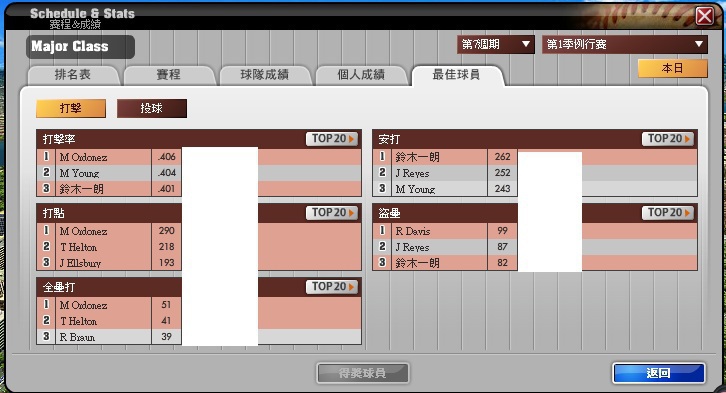Open the 排名表 rankings tab
726x393 pixels.
73,75
